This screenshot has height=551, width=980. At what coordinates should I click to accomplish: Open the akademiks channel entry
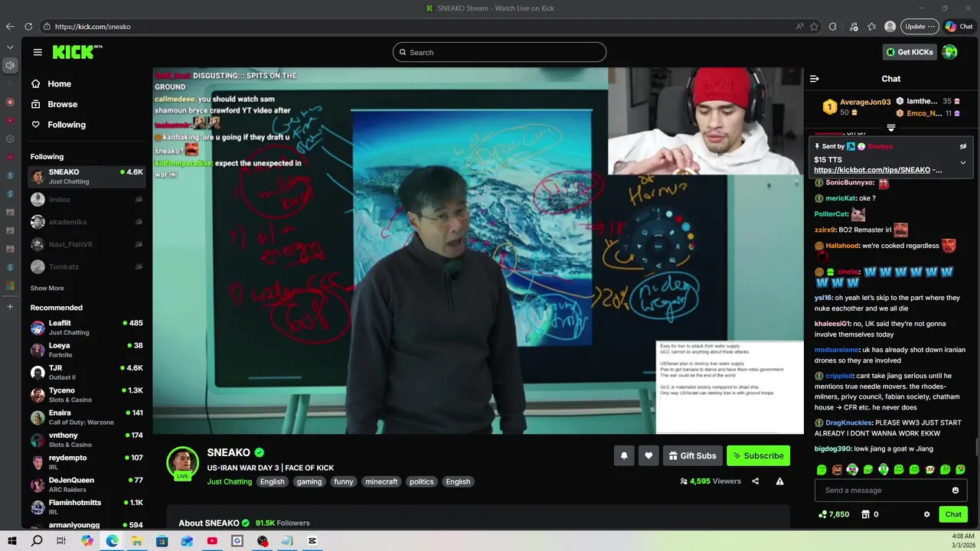tap(87, 222)
